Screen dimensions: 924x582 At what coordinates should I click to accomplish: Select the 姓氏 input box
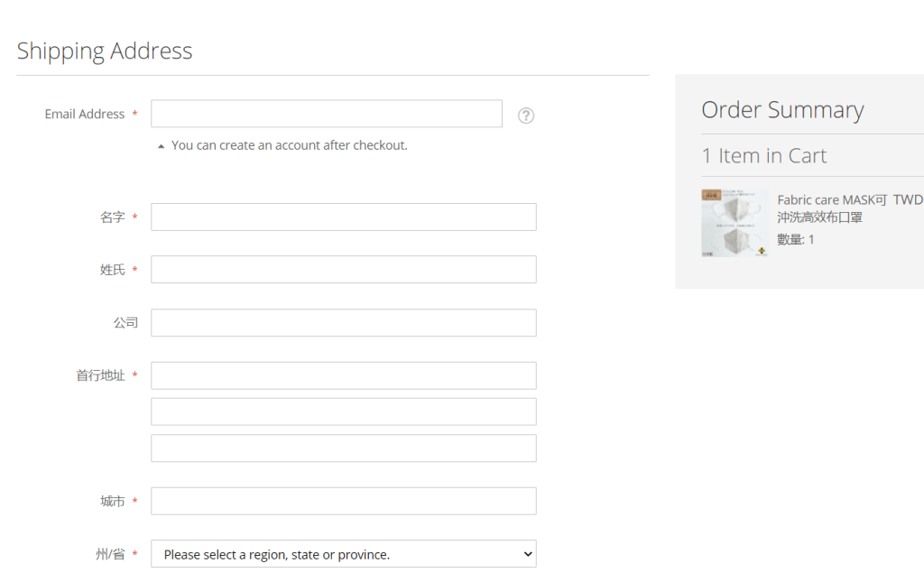pos(343,270)
